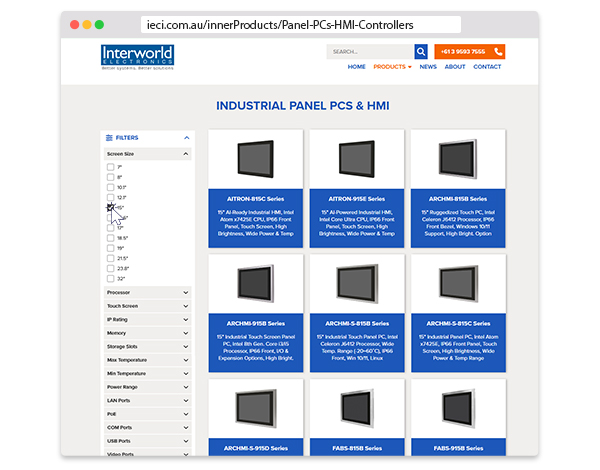Image resolution: width=600 pixels, height=470 pixels.
Task: Expand the Power Range filter
Action: pyautogui.click(x=147, y=387)
